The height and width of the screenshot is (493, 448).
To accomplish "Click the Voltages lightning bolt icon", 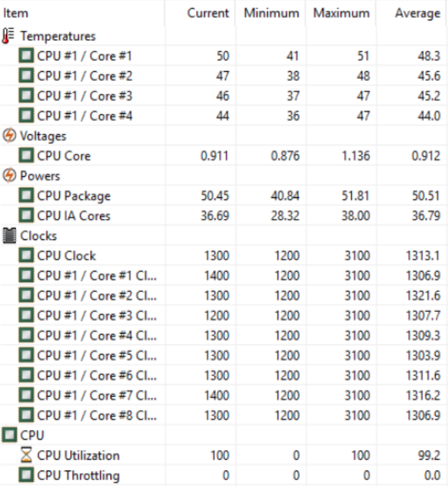I will pyautogui.click(x=10, y=136).
